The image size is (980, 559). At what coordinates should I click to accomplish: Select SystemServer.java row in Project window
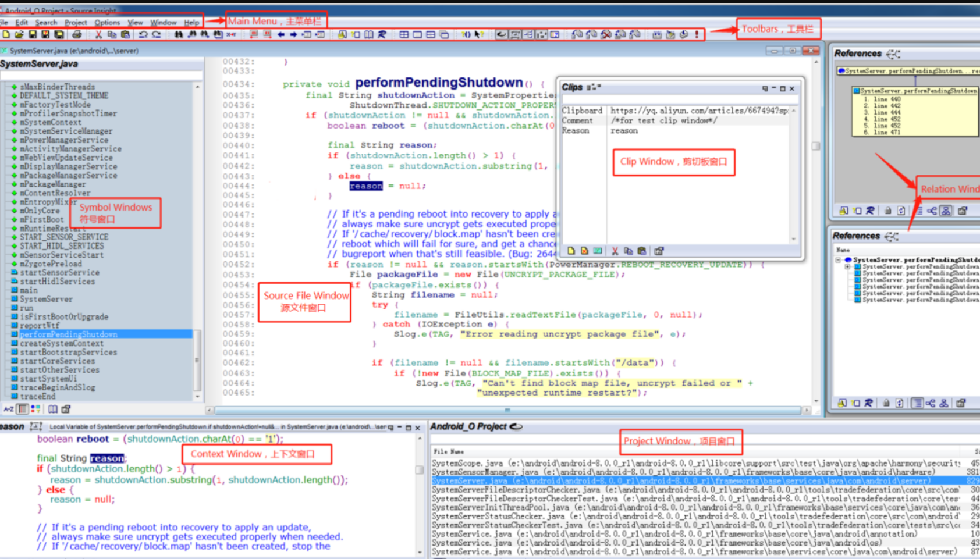click(705, 481)
